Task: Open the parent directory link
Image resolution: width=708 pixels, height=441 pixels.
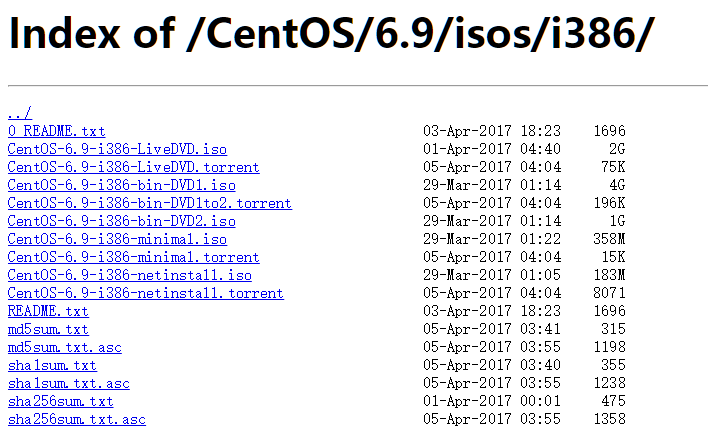Action: pyautogui.click(x=19, y=113)
